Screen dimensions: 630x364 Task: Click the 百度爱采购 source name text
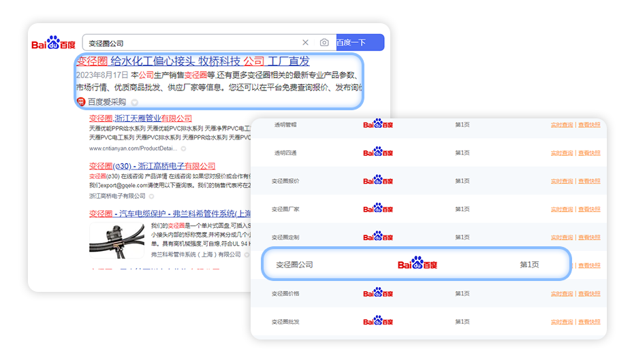pos(107,102)
